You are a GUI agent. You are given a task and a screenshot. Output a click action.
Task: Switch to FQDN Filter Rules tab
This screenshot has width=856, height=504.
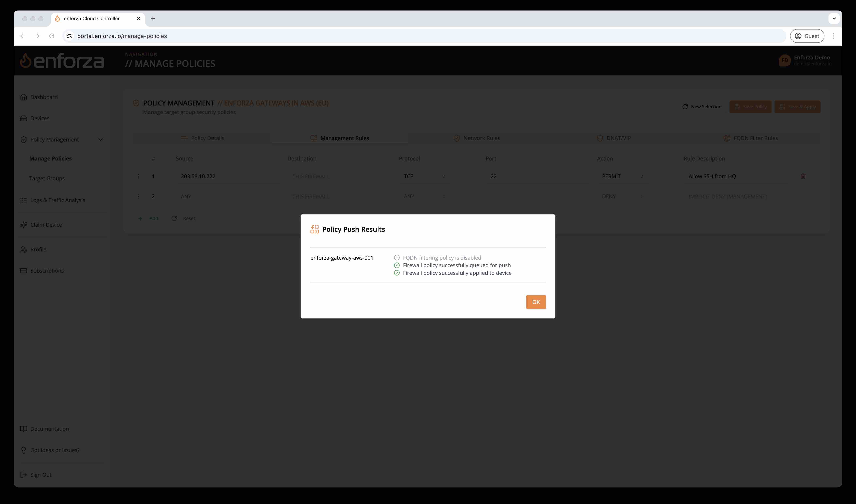click(x=751, y=138)
